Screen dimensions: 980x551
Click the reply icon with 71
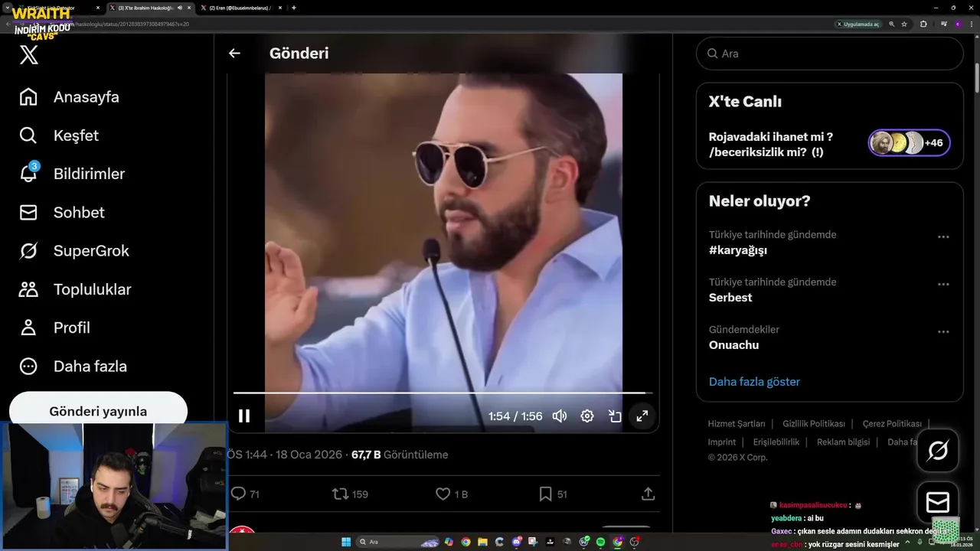click(245, 494)
